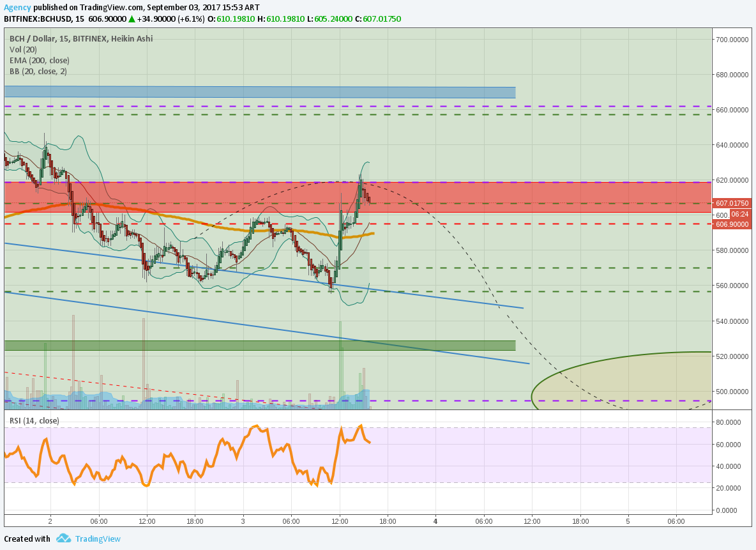Click the 607.01750 current price tag
756x550 pixels.
[732, 203]
